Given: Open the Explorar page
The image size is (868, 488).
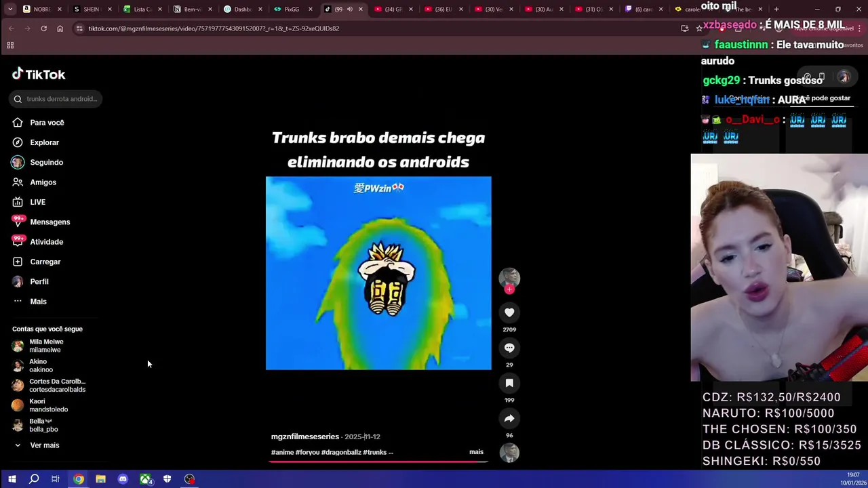Looking at the screenshot, I should [44, 142].
